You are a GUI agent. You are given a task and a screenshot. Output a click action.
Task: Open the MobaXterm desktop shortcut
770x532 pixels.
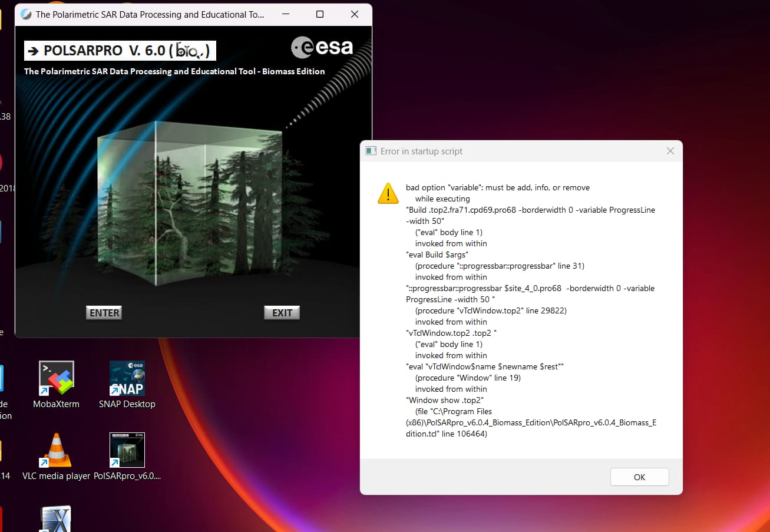point(56,378)
